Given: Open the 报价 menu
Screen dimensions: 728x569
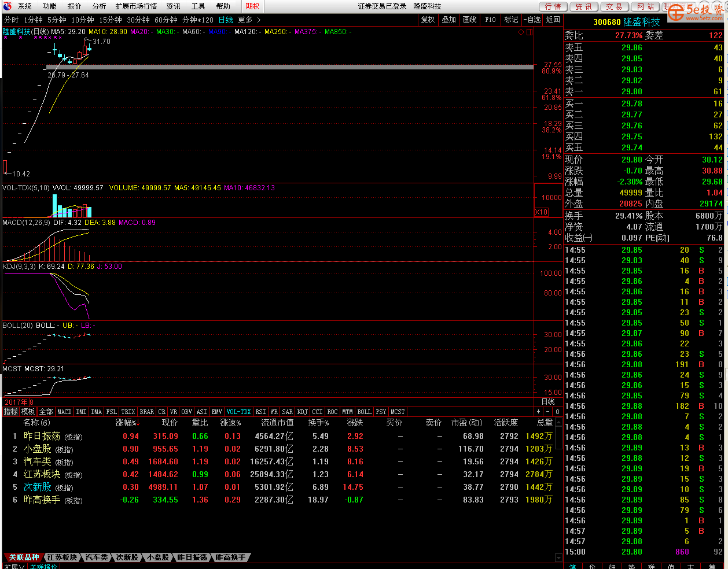Looking at the screenshot, I should click(75, 6).
